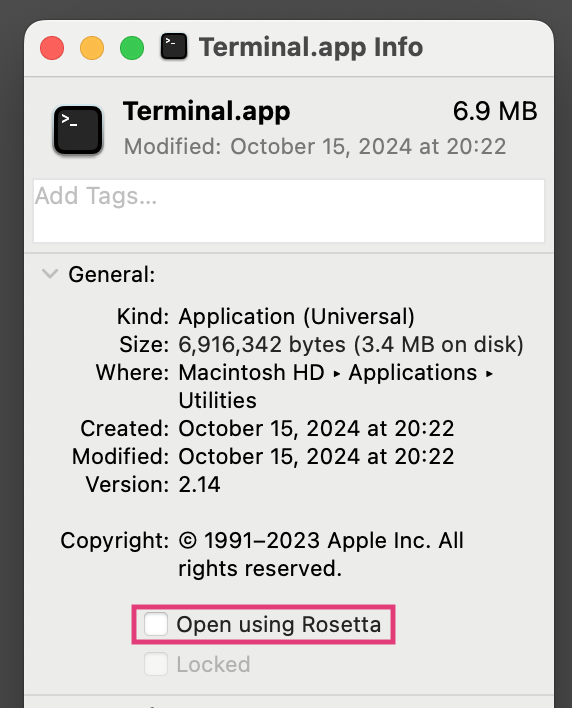Screen dimensions: 572x708
Task: Click the small Terminal icon in title bar
Action: (x=174, y=47)
